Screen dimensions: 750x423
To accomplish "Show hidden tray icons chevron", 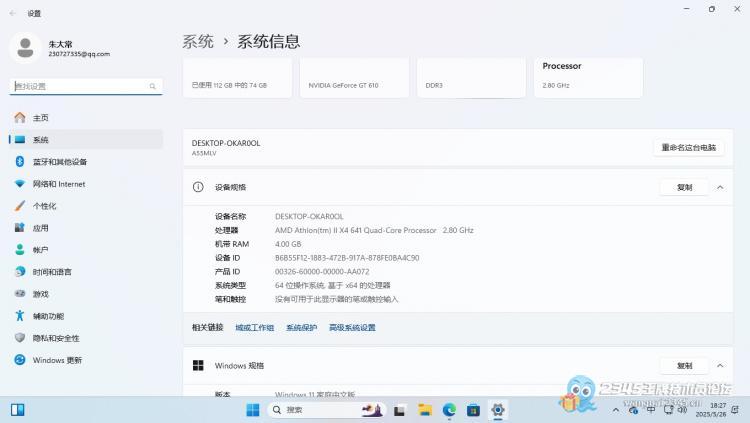I will click(616, 410).
